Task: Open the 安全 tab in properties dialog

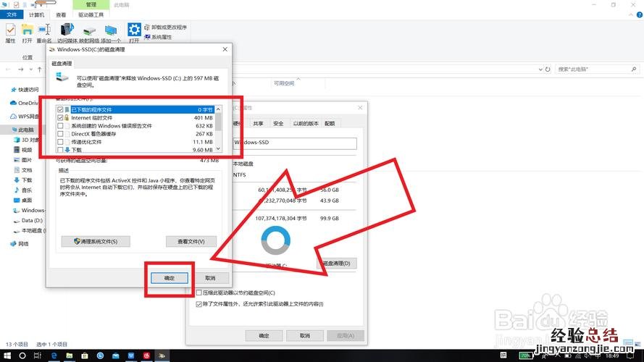Action: (x=278, y=124)
